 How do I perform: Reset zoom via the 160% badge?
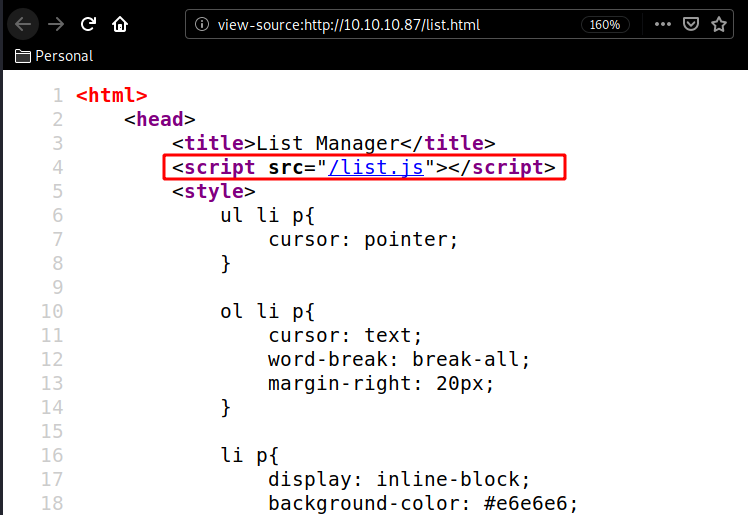(x=604, y=24)
